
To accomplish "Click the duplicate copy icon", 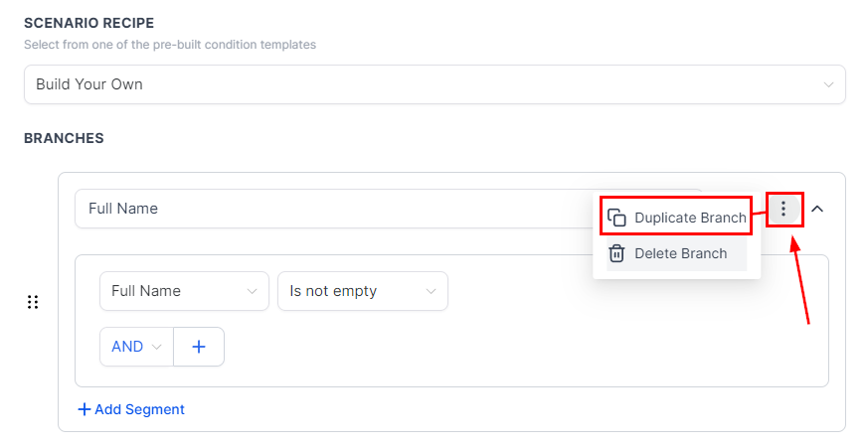I will pyautogui.click(x=616, y=218).
